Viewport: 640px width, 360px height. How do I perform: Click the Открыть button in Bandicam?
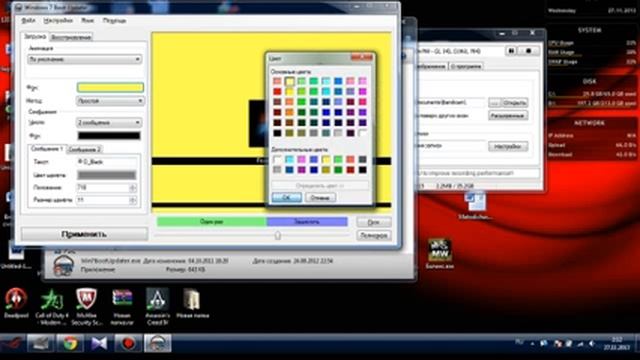click(514, 102)
